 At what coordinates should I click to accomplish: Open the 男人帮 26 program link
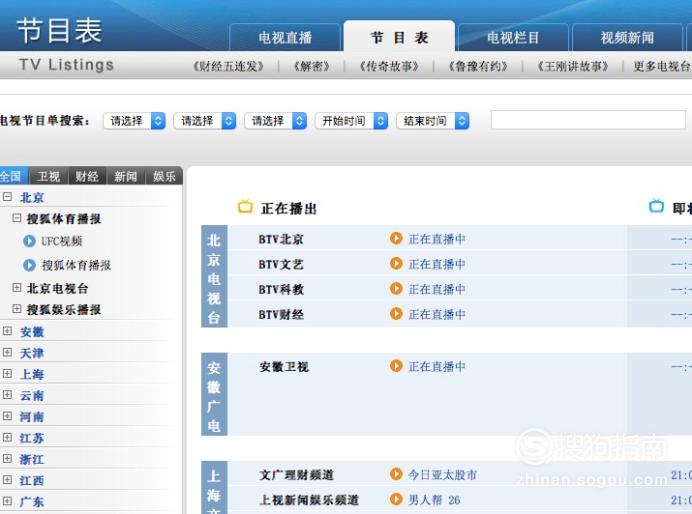point(434,500)
